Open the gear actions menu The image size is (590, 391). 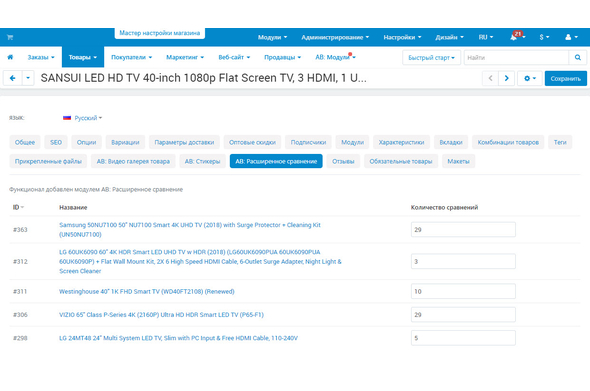click(x=529, y=78)
